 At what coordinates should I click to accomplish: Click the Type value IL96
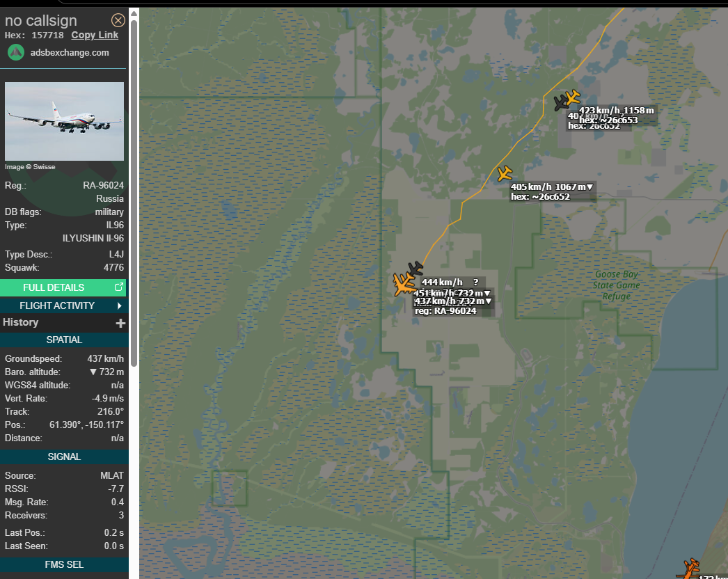[115, 225]
